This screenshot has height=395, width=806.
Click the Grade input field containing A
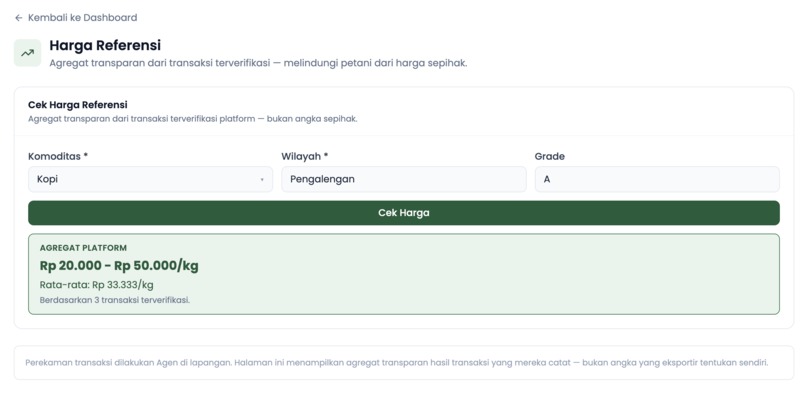(x=657, y=179)
